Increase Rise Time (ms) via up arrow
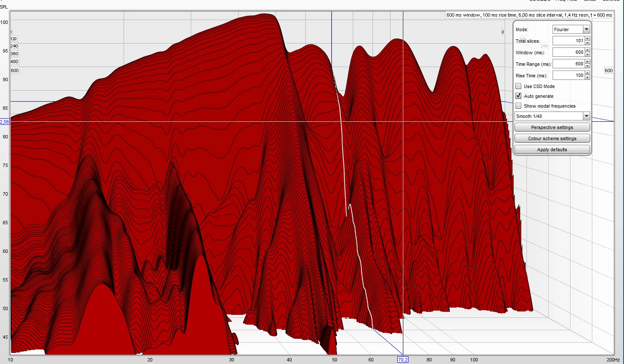This screenshot has height=364, width=624. point(588,73)
